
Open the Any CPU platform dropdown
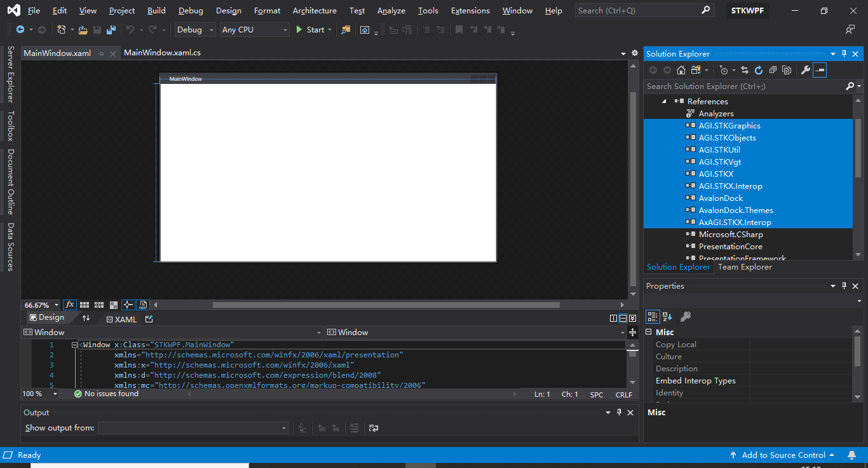pyautogui.click(x=254, y=29)
